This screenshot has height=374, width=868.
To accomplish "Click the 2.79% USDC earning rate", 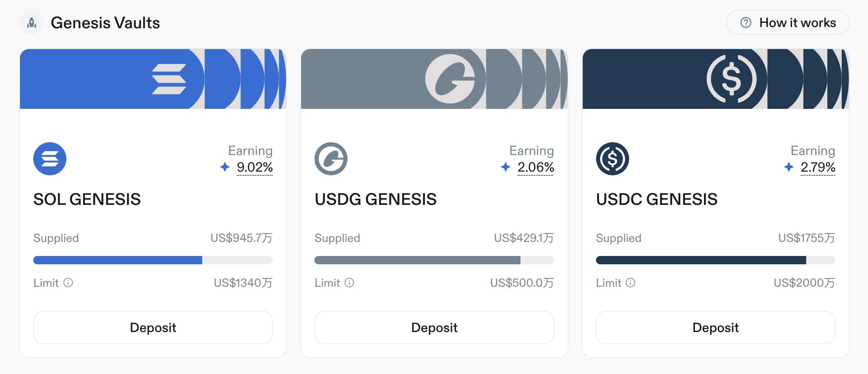I will 818,167.
